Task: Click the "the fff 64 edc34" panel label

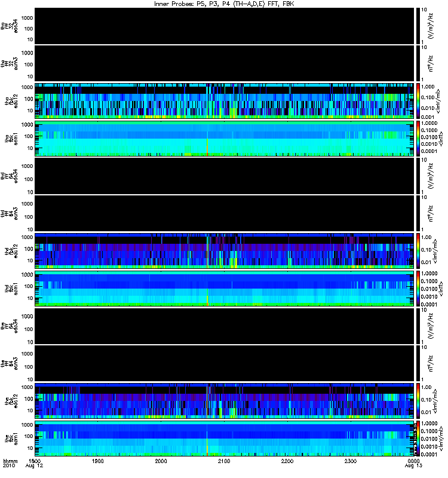Action: click(x=10, y=326)
